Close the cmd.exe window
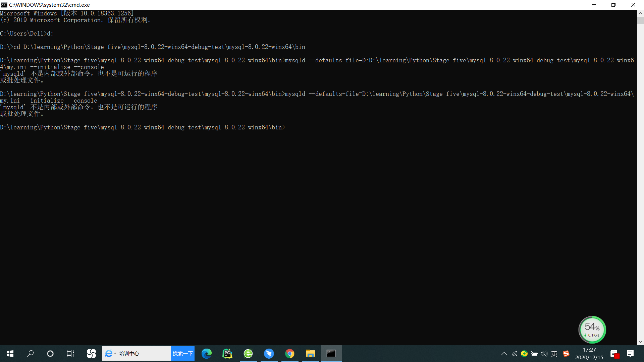The height and width of the screenshot is (362, 644). (633, 5)
